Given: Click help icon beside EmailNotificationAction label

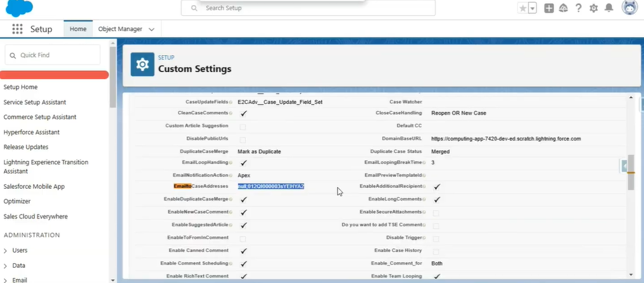Looking at the screenshot, I should tap(231, 175).
